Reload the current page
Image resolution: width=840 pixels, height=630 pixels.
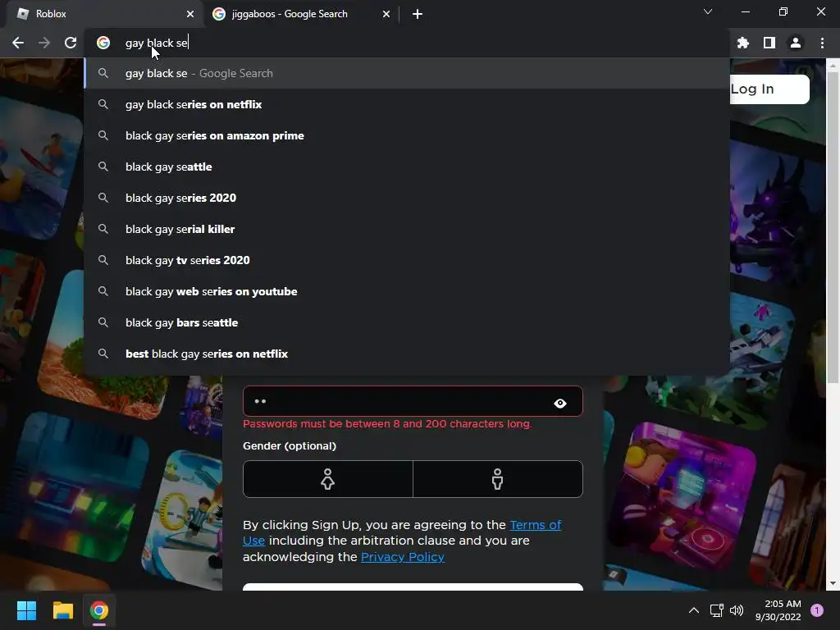[x=71, y=43]
